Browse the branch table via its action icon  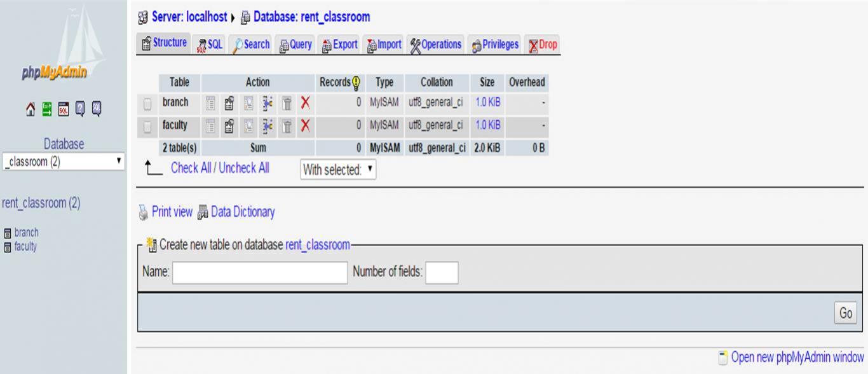pos(211,102)
